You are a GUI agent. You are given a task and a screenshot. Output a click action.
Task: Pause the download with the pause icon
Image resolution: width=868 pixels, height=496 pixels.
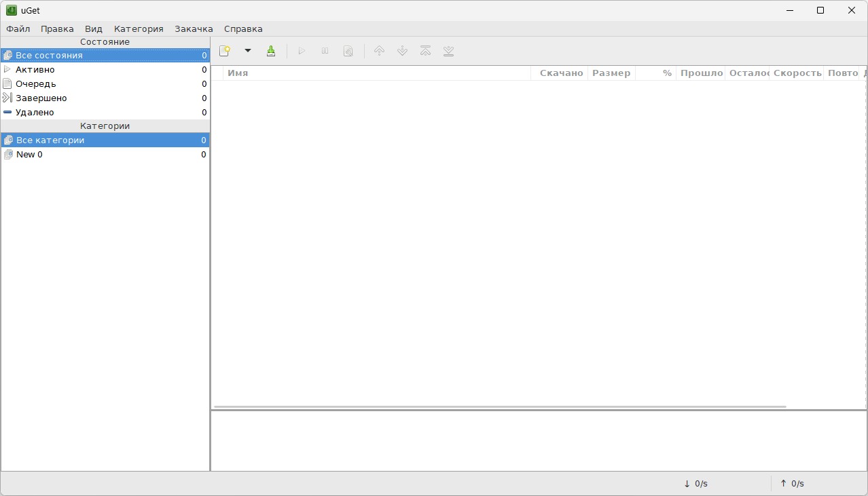325,51
